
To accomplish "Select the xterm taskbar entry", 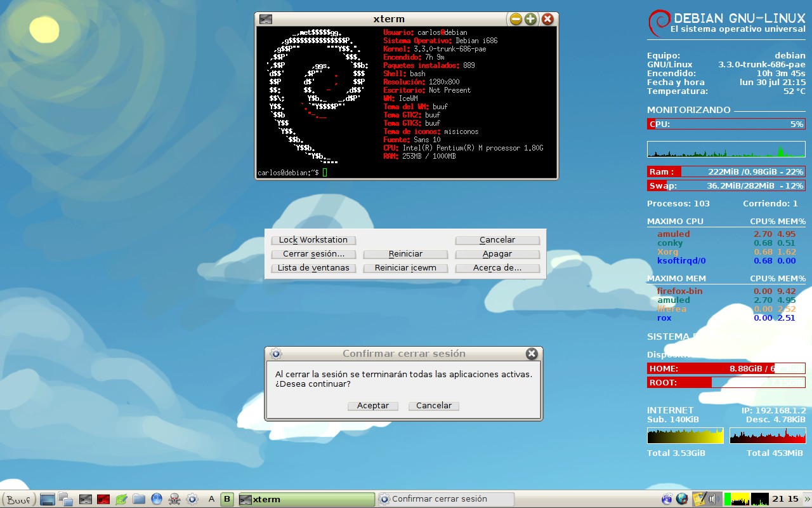I will (306, 499).
